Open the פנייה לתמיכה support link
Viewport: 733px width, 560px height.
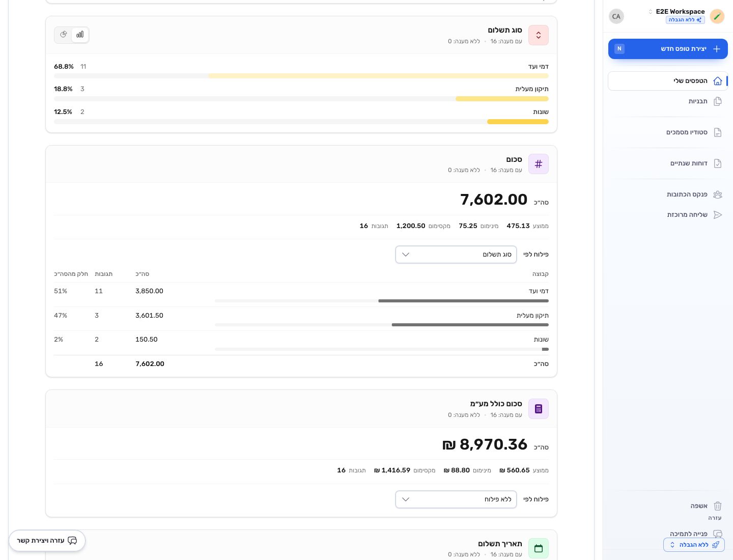pyautogui.click(x=689, y=534)
